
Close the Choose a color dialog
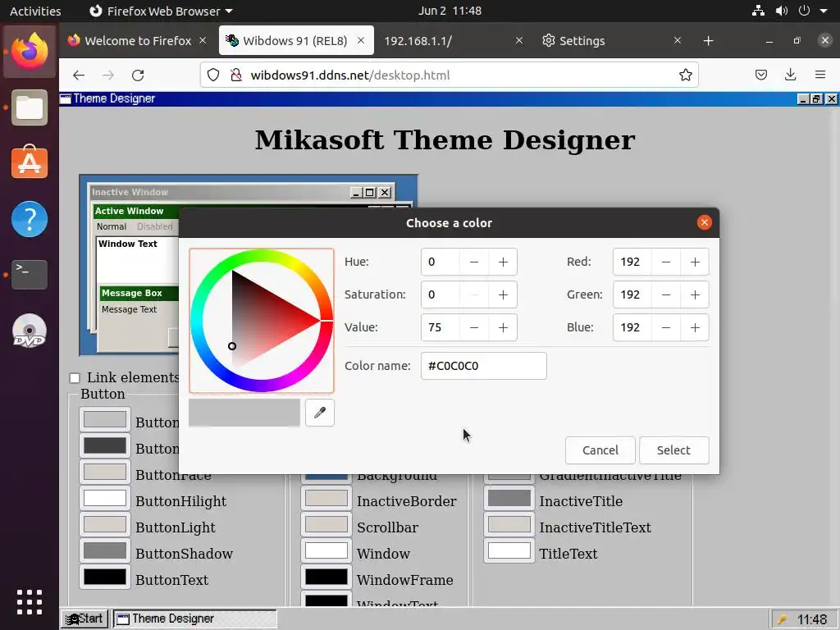(x=704, y=222)
